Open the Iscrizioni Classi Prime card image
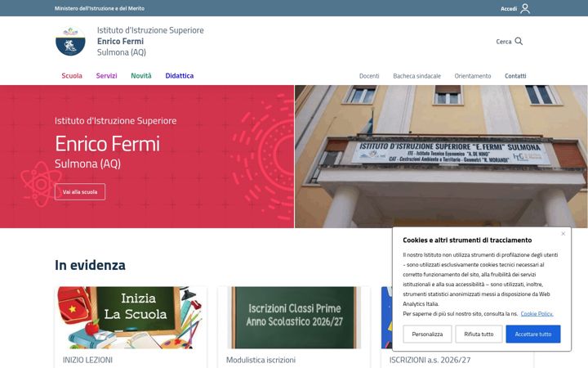Image resolution: width=588 pixels, height=368 pixels. pyautogui.click(x=294, y=317)
